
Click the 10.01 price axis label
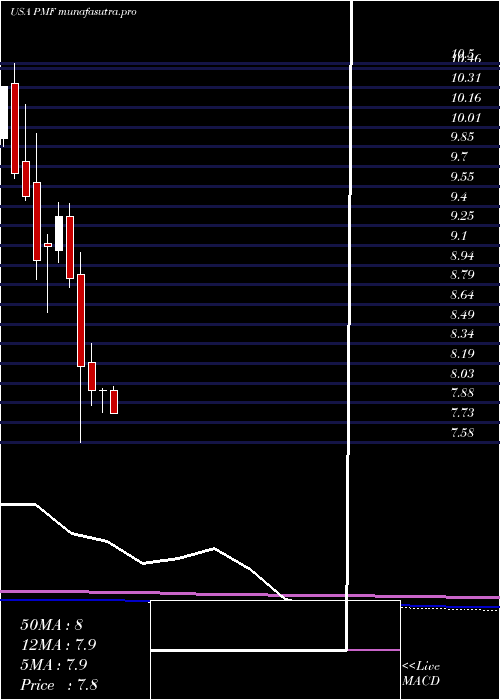(x=466, y=118)
